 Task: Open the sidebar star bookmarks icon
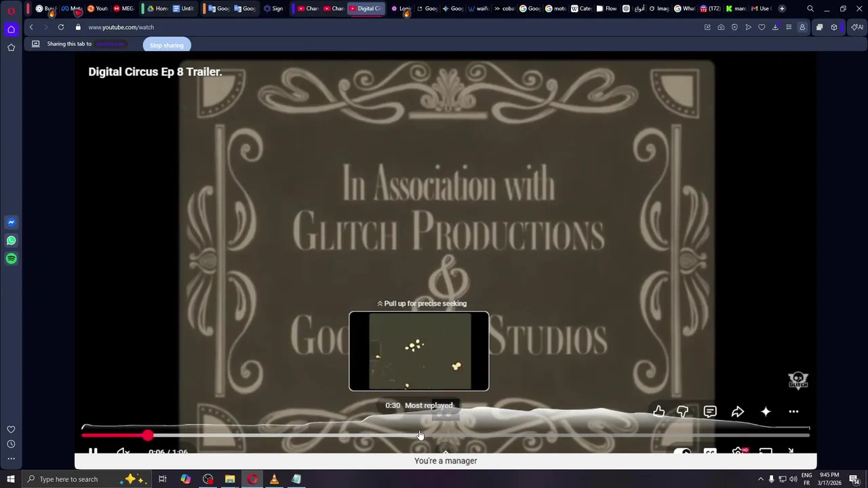(11, 47)
